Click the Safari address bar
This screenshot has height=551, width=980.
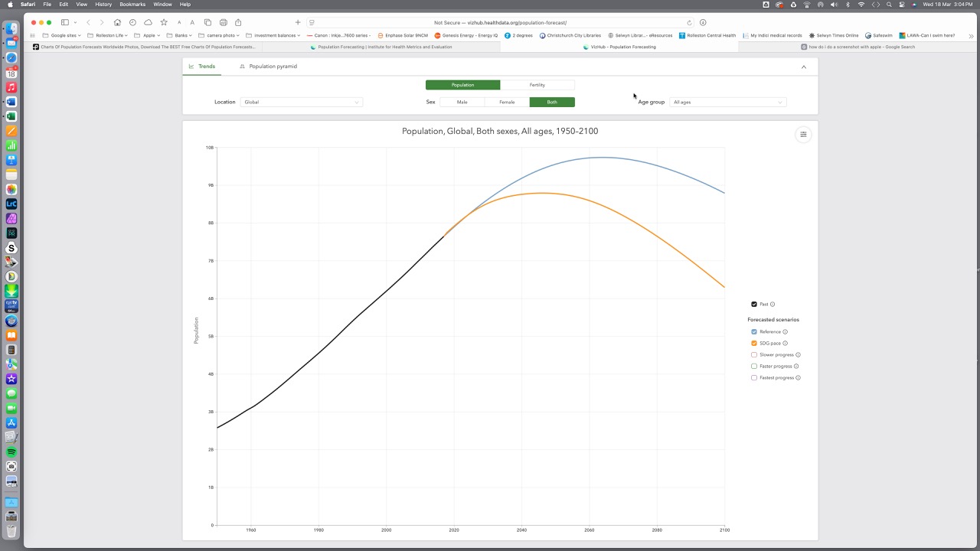pyautogui.click(x=500, y=22)
